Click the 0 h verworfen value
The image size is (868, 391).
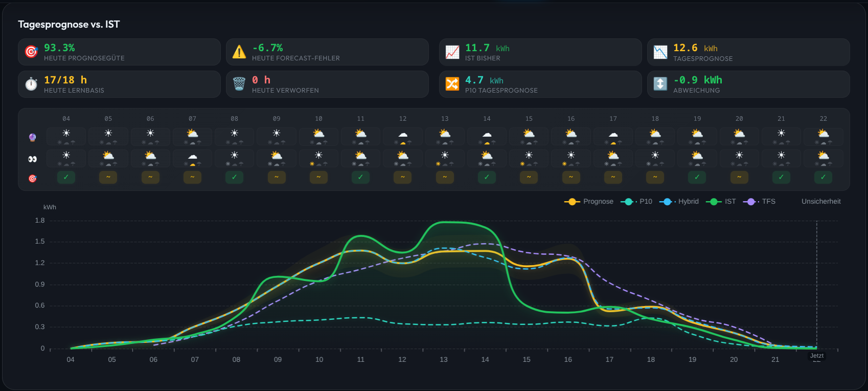(x=261, y=80)
